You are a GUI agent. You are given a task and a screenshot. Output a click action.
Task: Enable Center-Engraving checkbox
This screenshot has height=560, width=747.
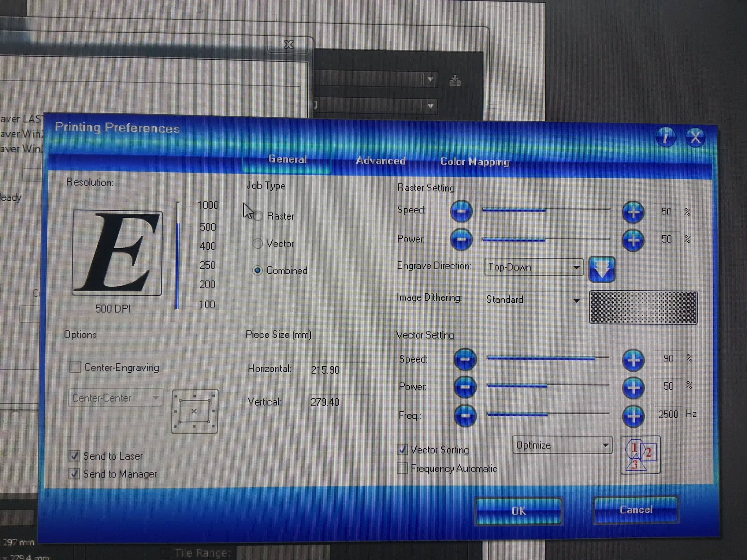point(75,367)
